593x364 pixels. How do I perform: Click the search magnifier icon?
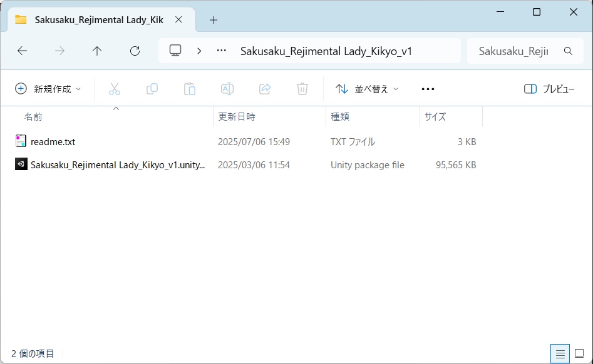(x=568, y=51)
